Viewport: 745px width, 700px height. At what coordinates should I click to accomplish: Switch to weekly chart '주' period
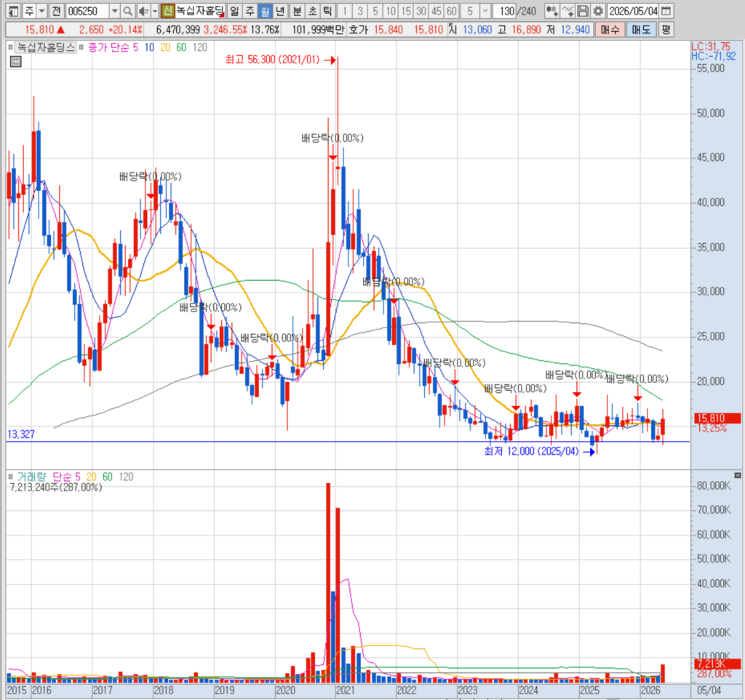(250, 11)
